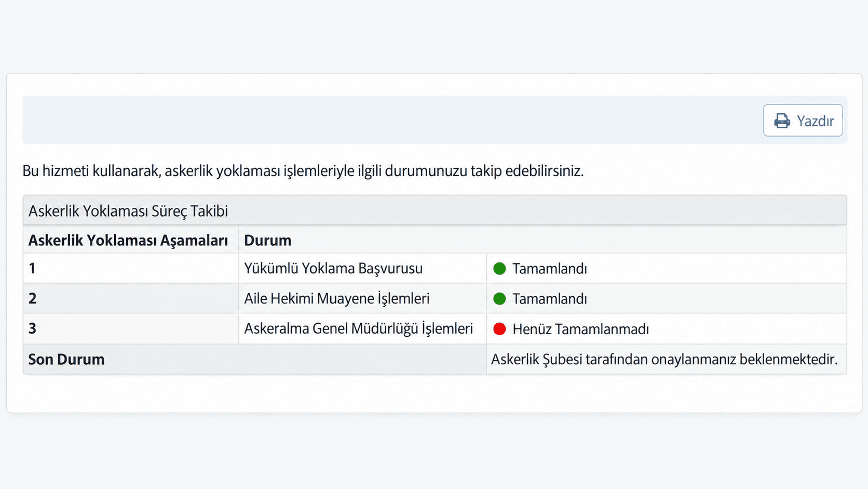Click 'Tamamlandı' in the Aile Hekimi row
The height and width of the screenshot is (489, 868).
coord(549,299)
